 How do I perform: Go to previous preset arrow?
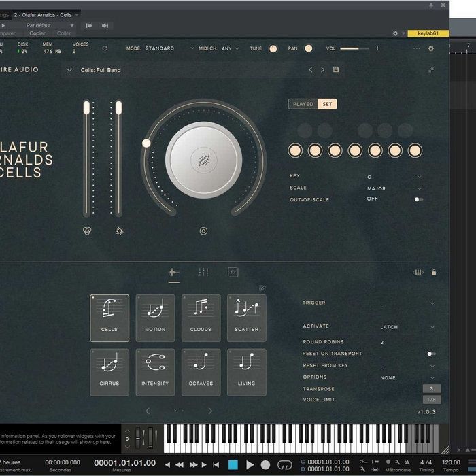(311, 70)
